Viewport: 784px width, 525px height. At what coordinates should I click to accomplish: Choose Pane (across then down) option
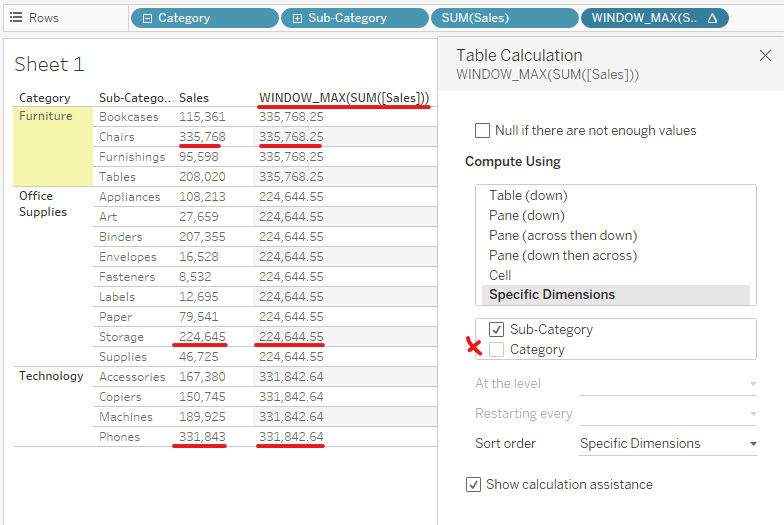pos(562,235)
